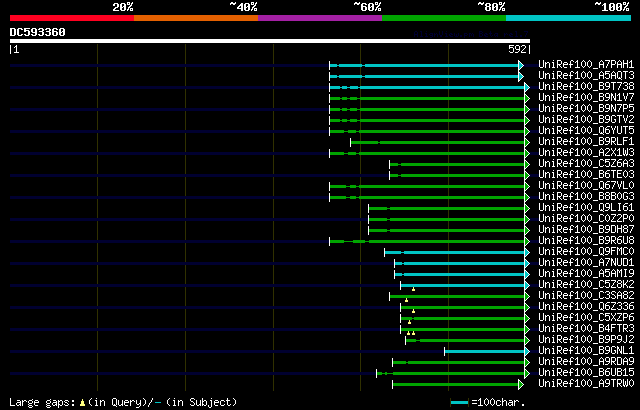
Task: Select the UniRef100_C5Z6A3 label
Action: tap(586, 164)
